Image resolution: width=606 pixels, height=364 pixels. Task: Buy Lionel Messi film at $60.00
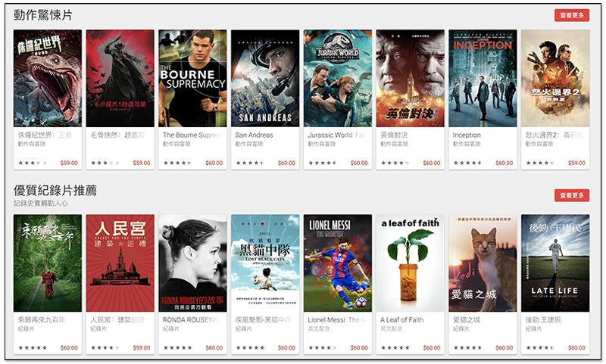pos(359,348)
